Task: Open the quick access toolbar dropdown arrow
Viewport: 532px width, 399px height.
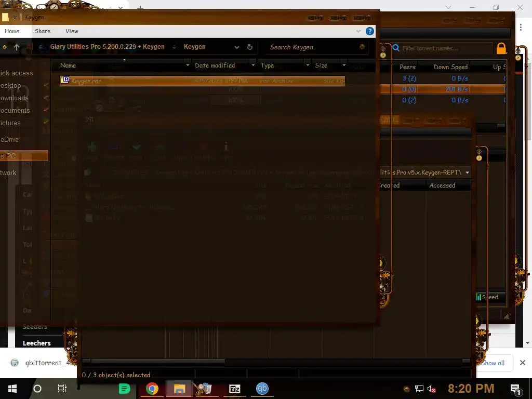Action: pyautogui.click(x=15, y=18)
